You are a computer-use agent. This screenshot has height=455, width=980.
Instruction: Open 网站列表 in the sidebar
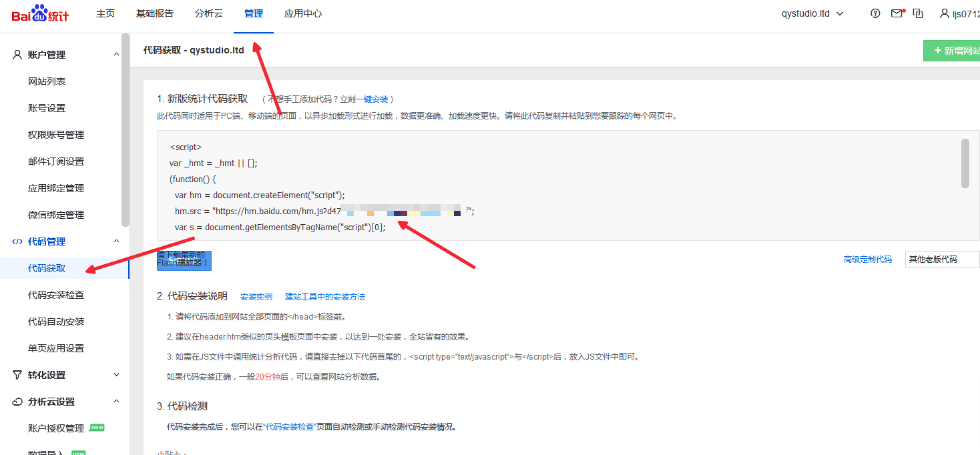point(47,81)
